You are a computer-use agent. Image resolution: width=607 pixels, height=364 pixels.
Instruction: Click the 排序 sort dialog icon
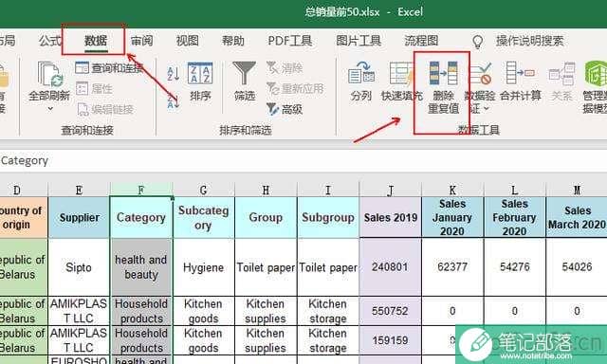click(200, 74)
